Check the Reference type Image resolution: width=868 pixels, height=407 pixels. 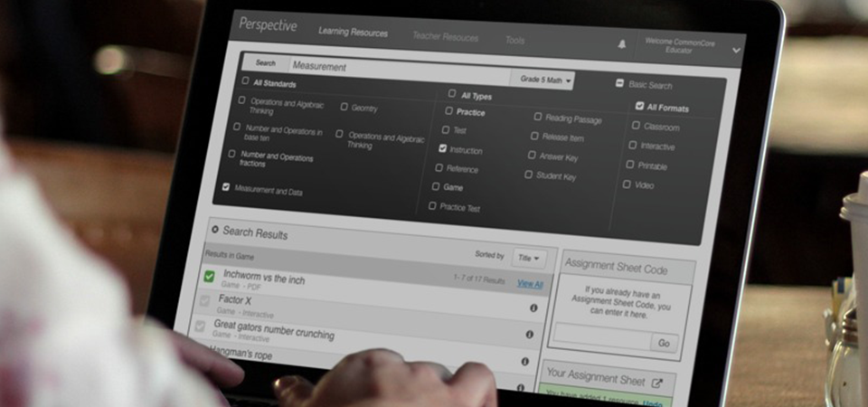tap(439, 167)
